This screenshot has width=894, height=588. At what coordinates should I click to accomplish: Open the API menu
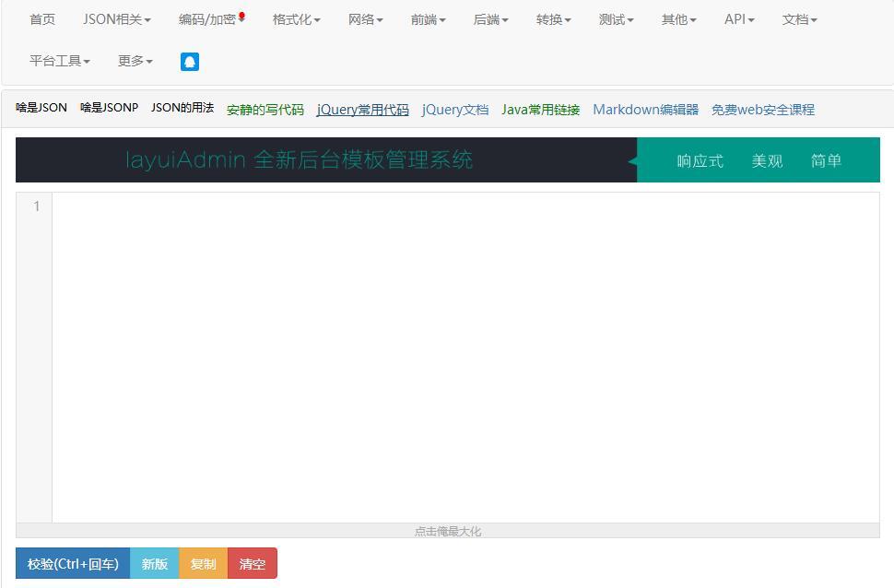point(738,19)
